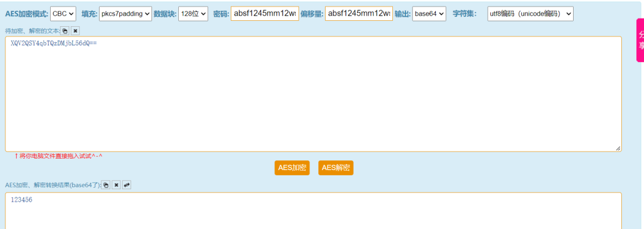Open the 数据块 128位 dropdown
The image size is (644, 229).
tap(193, 14)
